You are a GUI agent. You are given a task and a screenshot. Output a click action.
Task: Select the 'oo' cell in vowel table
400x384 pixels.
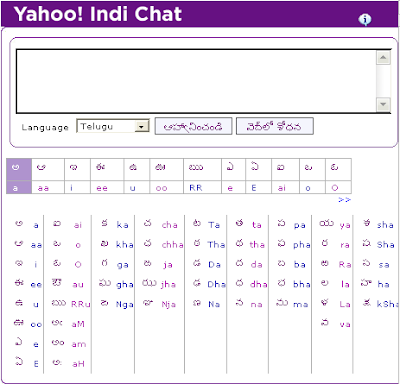tap(167, 188)
